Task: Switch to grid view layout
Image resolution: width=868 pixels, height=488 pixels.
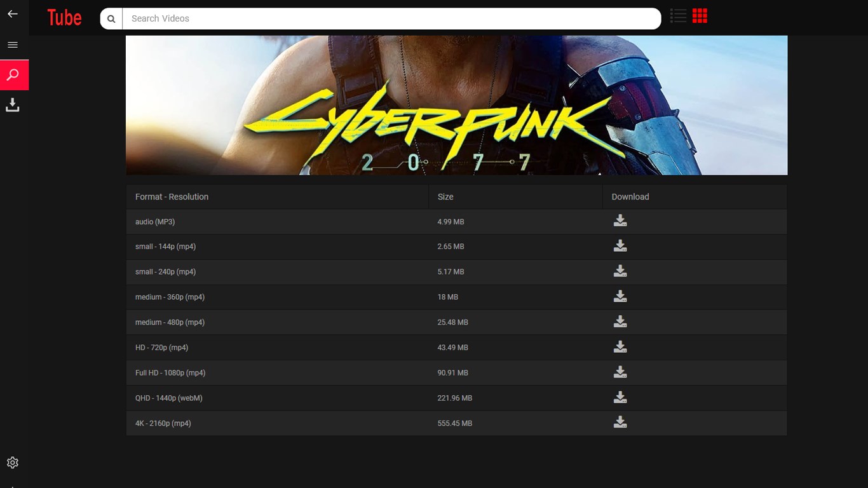Action: tap(700, 16)
